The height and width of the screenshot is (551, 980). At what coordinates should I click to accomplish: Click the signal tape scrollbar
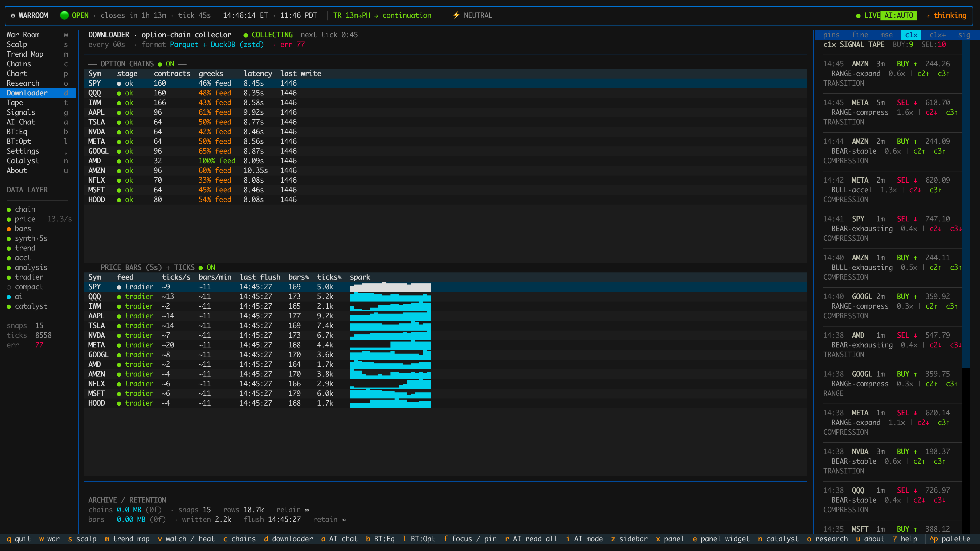click(966, 204)
